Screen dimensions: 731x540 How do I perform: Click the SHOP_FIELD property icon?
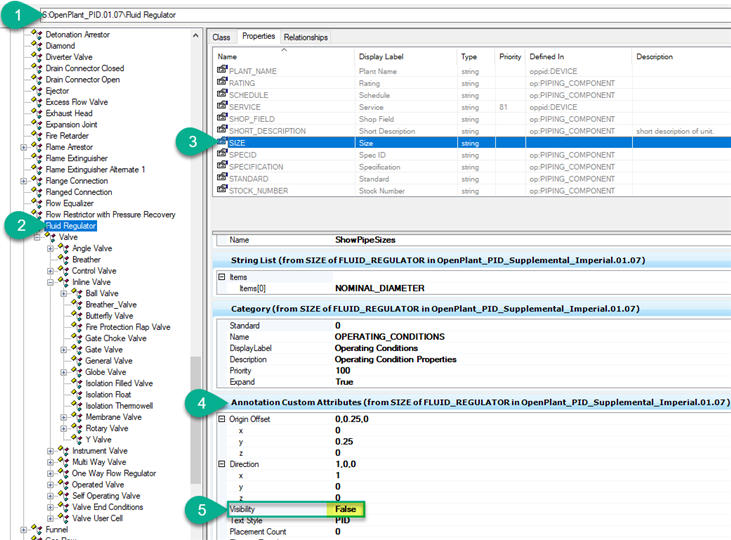coord(222,118)
